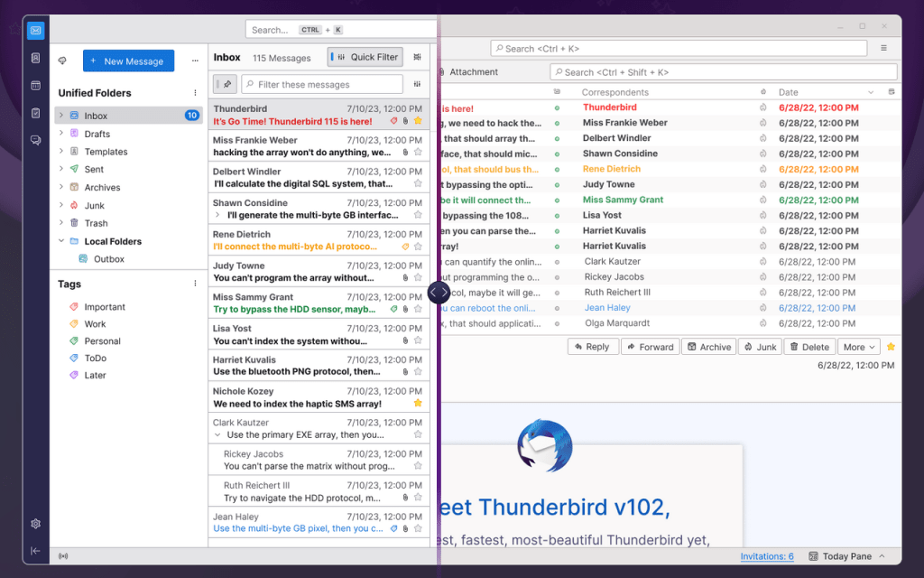
Task: Click the Invitations: 6 link
Action: [x=767, y=556]
